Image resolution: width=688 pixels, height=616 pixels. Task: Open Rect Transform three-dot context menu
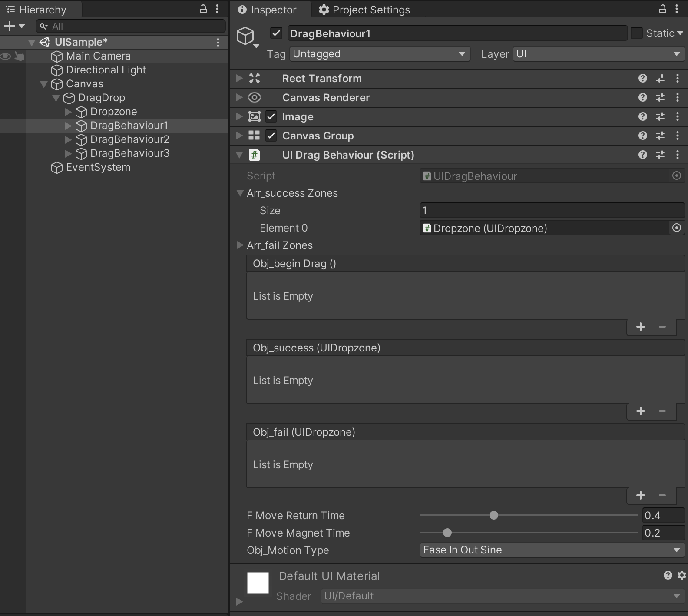(x=678, y=78)
